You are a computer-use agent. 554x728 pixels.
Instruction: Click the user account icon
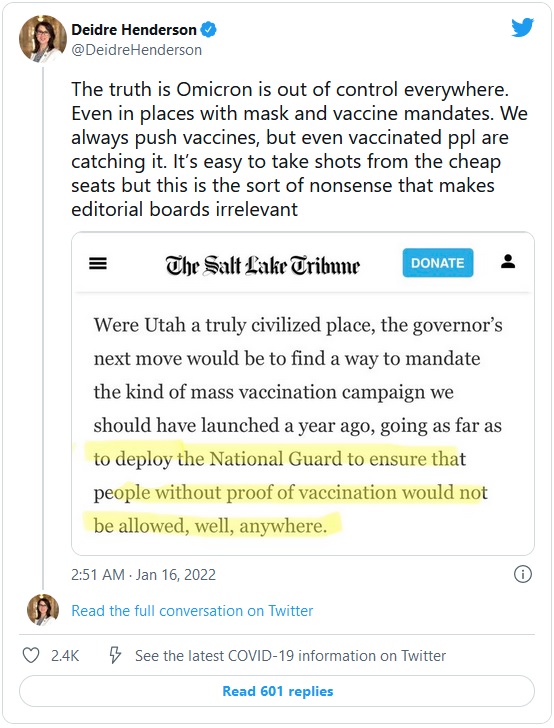pyautogui.click(x=508, y=261)
